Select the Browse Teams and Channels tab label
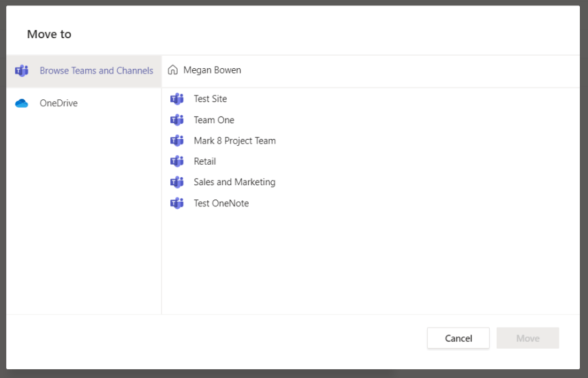The height and width of the screenshot is (378, 588). pos(96,71)
